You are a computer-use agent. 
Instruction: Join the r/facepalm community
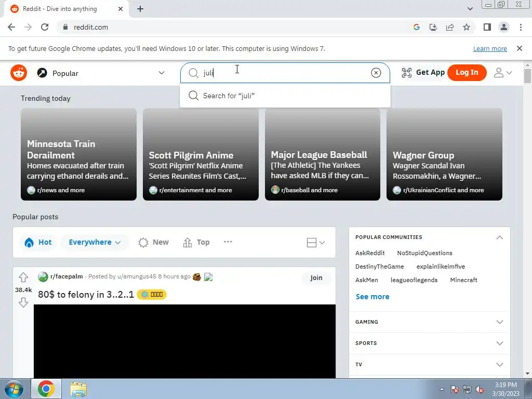(x=316, y=277)
